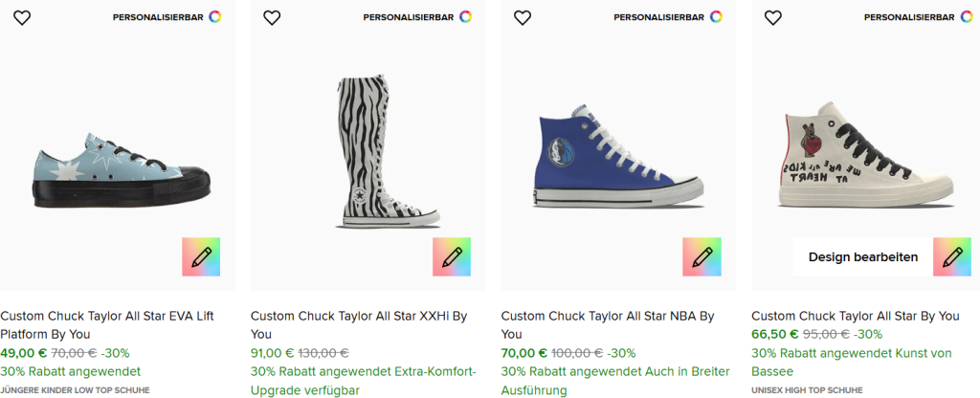Add the NBA Chuck Taylor to wishlist
Screen dimensions: 980x398
523,17
